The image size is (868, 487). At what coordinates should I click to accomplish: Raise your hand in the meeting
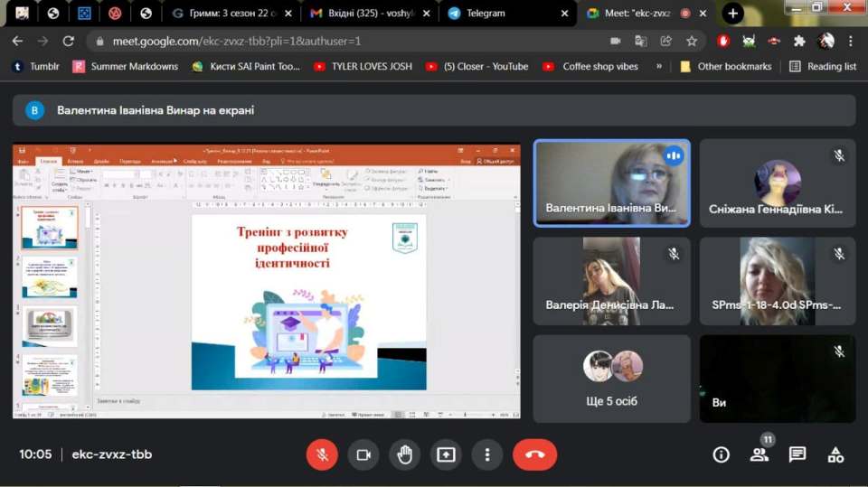click(x=404, y=454)
